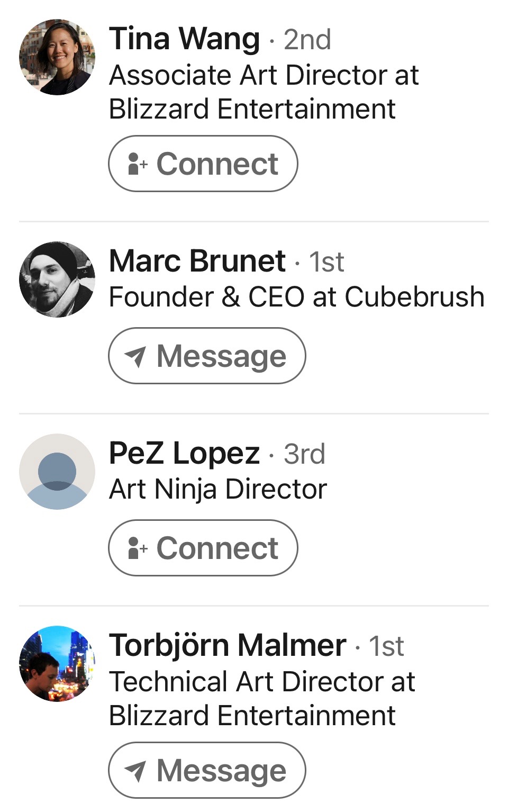Viewport: 508px width, 812px height.
Task: Select the Marc Brunet name link
Action: coord(197,261)
